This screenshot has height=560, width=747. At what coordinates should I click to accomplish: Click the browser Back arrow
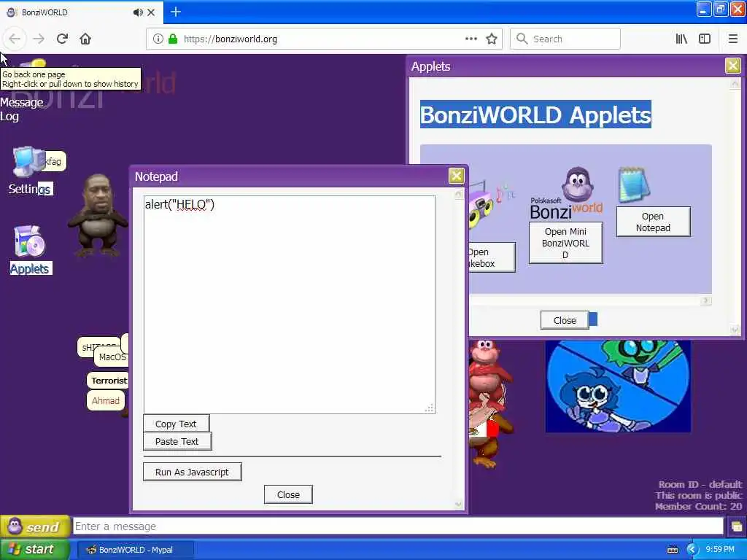[x=15, y=39]
